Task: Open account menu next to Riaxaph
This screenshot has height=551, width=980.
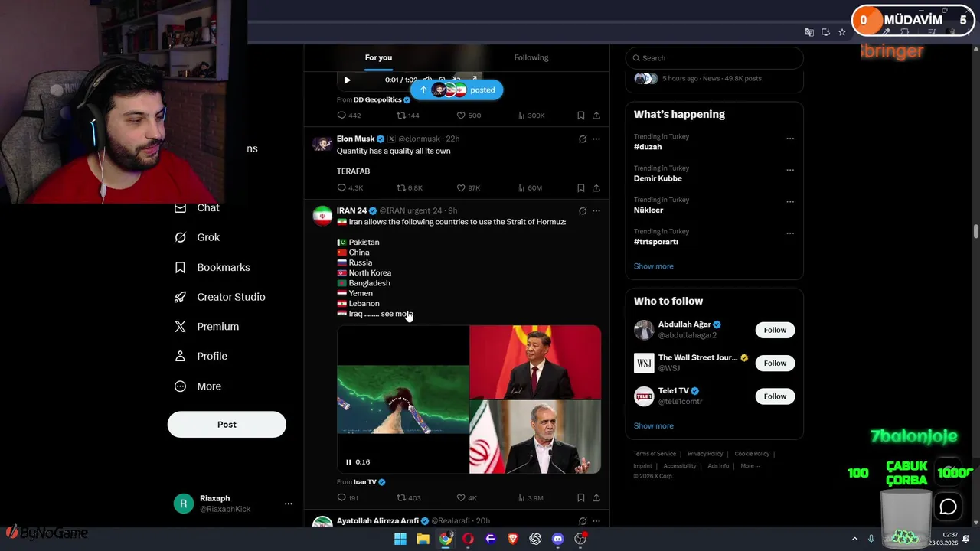Action: (x=289, y=504)
